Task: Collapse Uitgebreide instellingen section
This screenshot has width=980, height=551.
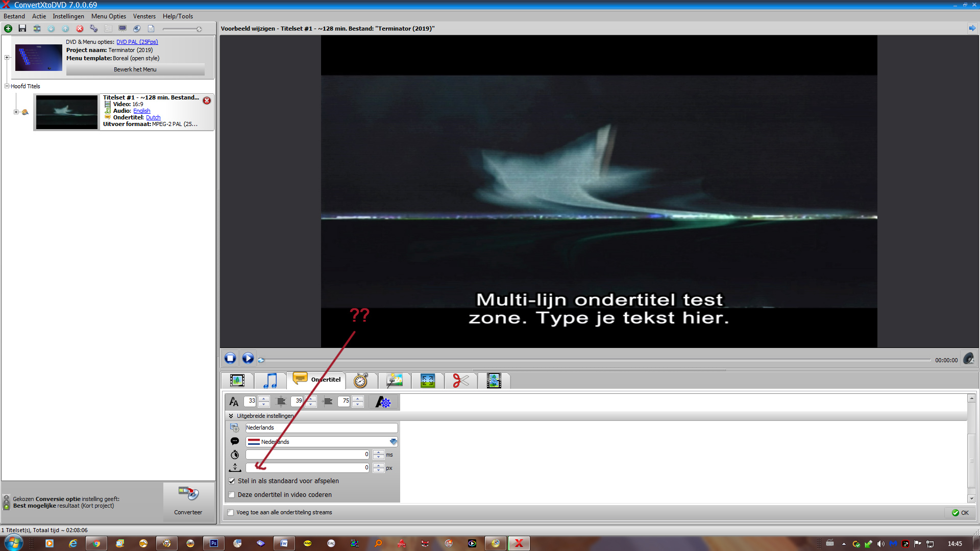Action: tap(231, 416)
